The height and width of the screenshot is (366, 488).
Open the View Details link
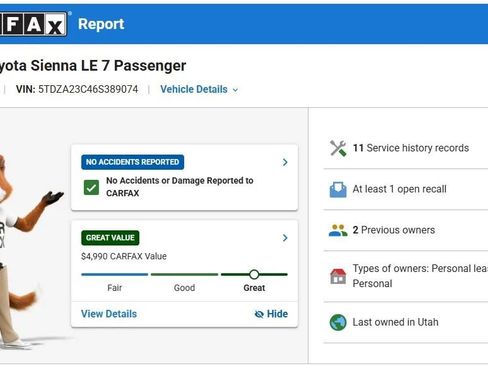[x=109, y=314]
